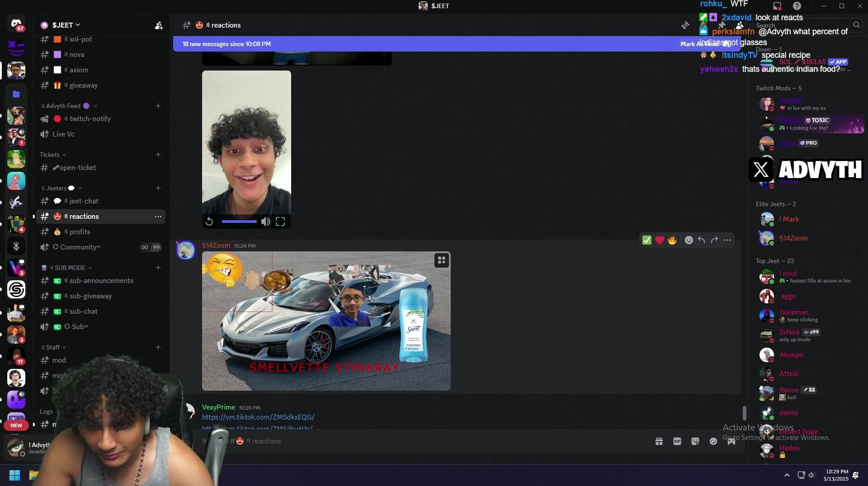Create a channel in Tickets category
The height and width of the screenshot is (486, 868).
click(x=158, y=155)
